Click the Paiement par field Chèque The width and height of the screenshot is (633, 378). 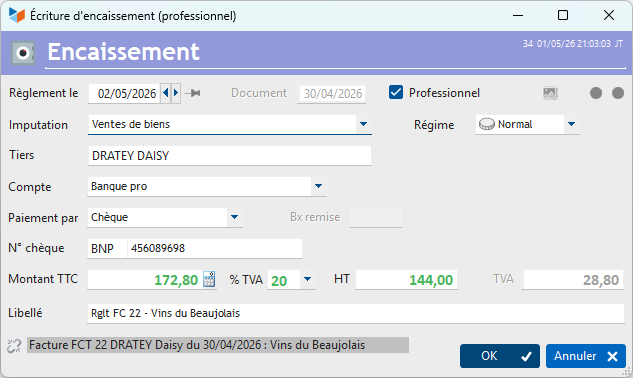[x=157, y=217]
